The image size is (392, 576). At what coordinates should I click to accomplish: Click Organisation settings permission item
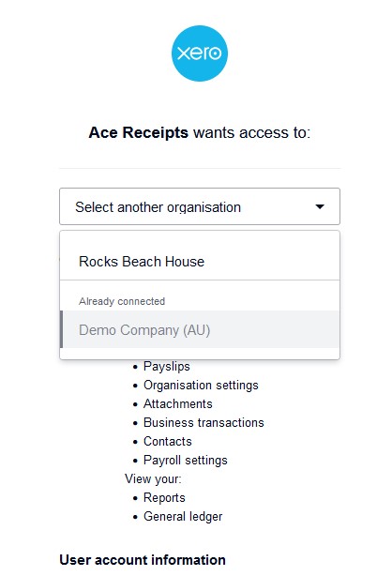click(x=201, y=385)
